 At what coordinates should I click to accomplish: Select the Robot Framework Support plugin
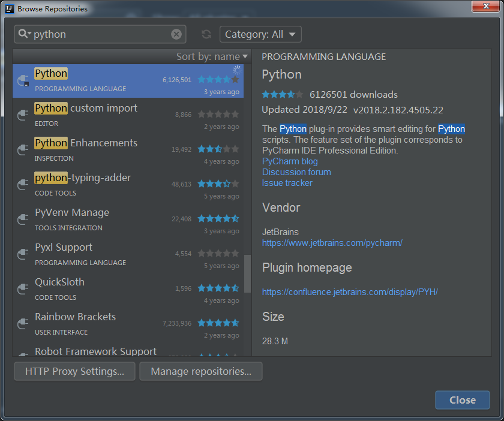[x=128, y=350]
